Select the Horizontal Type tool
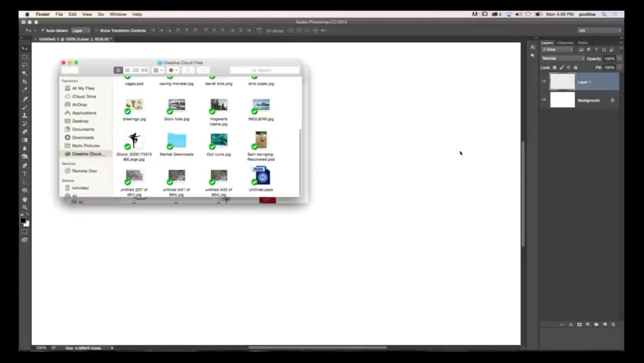644x363 pixels. (x=25, y=173)
